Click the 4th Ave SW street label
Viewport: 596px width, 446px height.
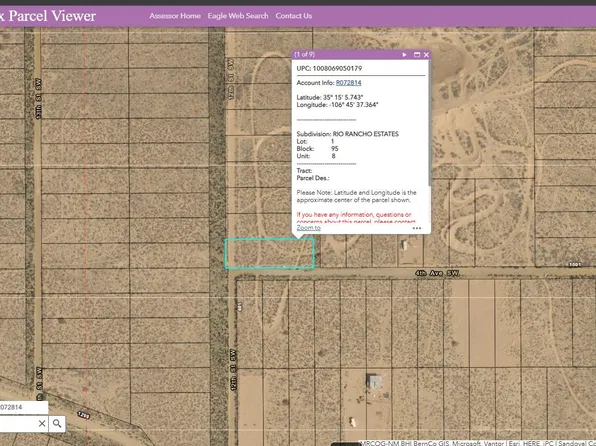[x=437, y=273]
